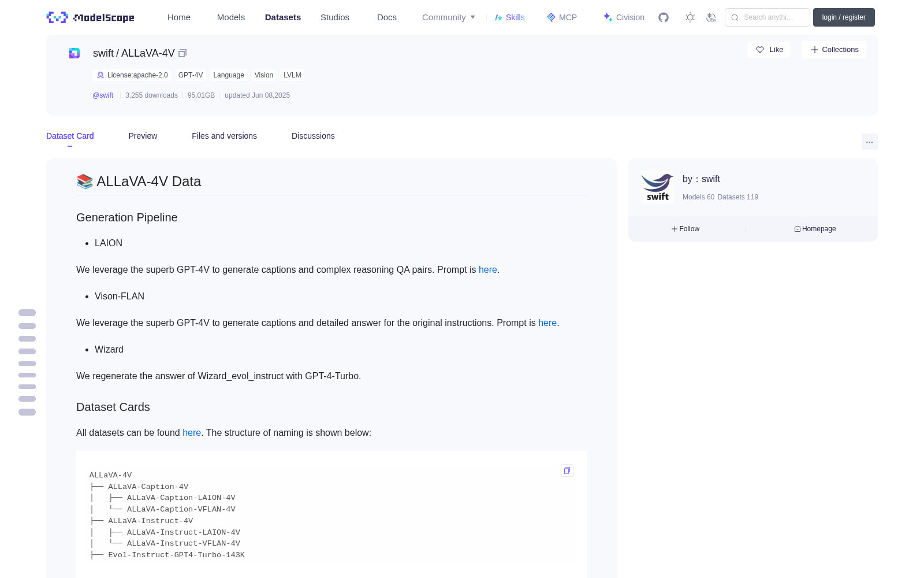The image size is (924, 578).
Task: Open the MCP page
Action: coord(561,17)
